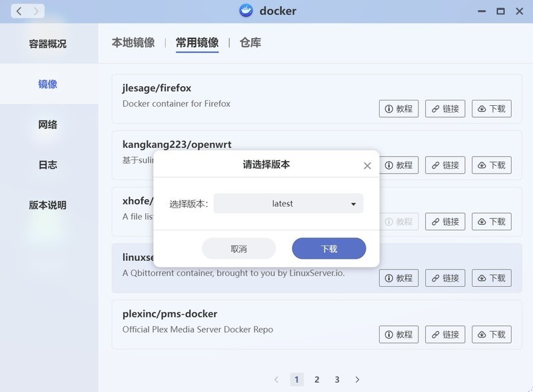Screen dimensions: 533x392
Task: Open the tutorial for jlesage/firefox
Action: [x=398, y=108]
